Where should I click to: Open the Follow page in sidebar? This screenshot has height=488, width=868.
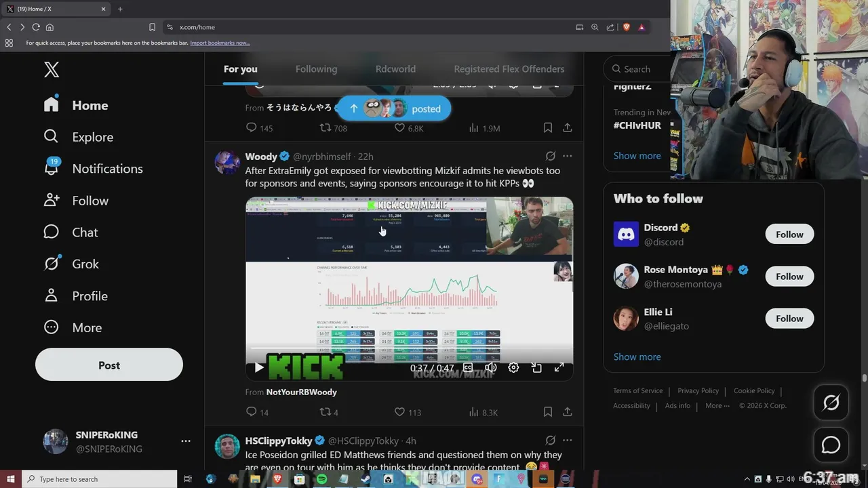(76, 201)
